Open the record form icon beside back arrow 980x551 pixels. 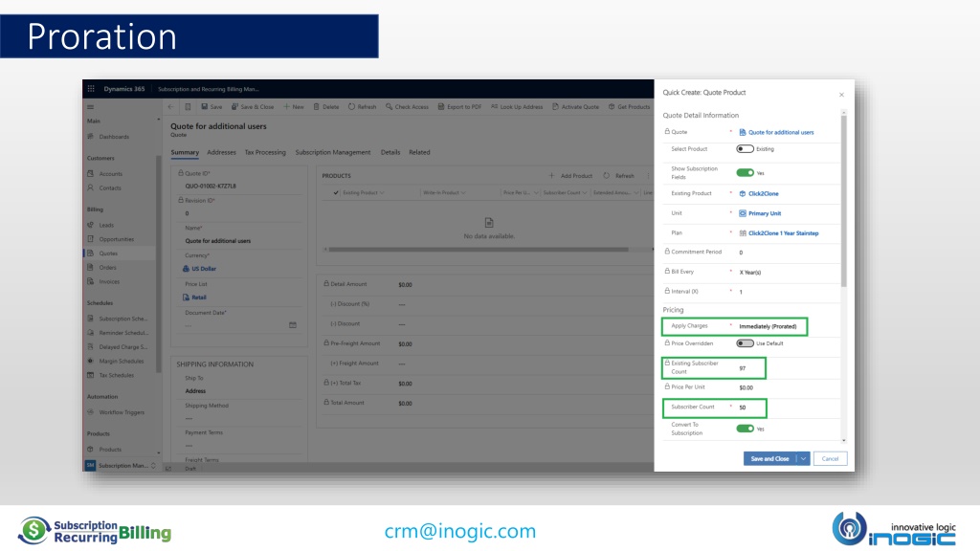point(188,107)
